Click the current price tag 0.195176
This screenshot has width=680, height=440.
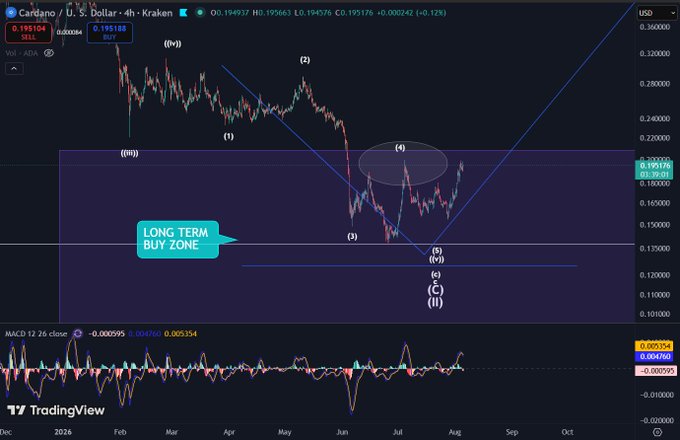(x=654, y=170)
